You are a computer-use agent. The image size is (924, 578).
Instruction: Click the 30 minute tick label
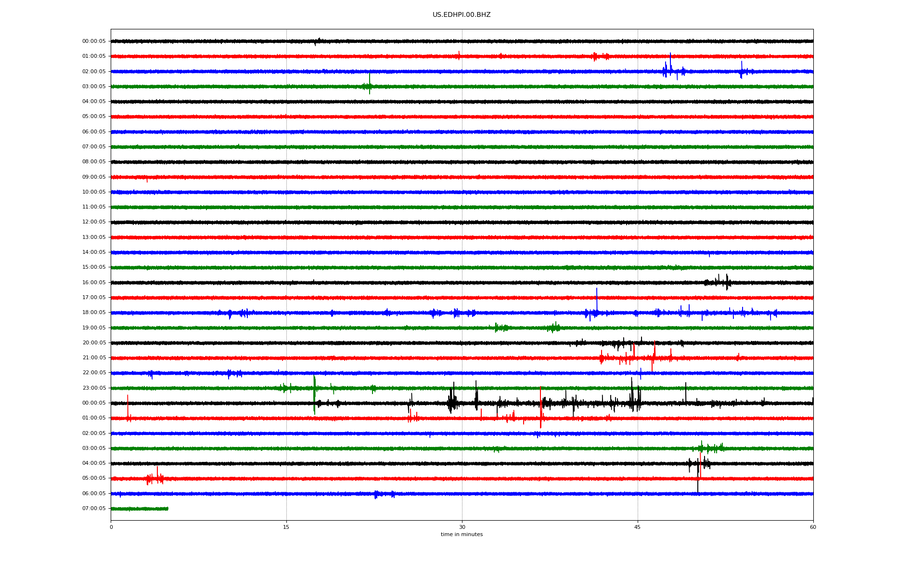coord(462,527)
